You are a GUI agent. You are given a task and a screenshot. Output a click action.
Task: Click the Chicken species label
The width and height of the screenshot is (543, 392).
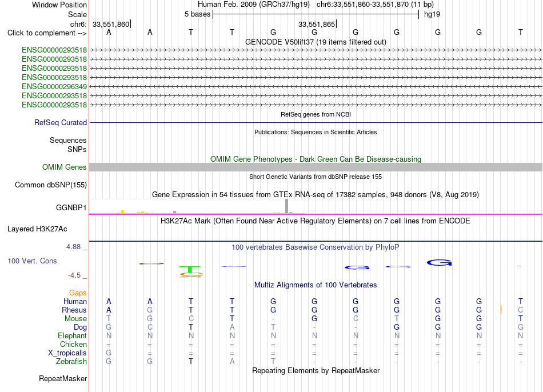click(73, 345)
